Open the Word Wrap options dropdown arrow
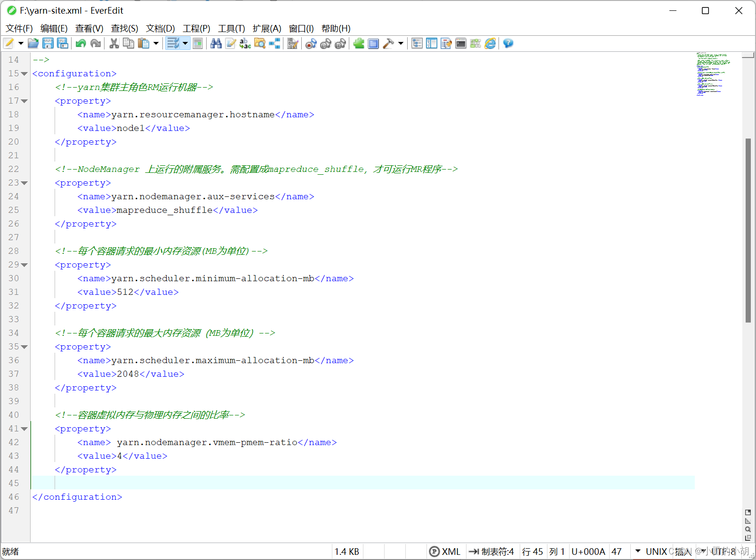Screen dimensions: 756x560 click(x=185, y=43)
